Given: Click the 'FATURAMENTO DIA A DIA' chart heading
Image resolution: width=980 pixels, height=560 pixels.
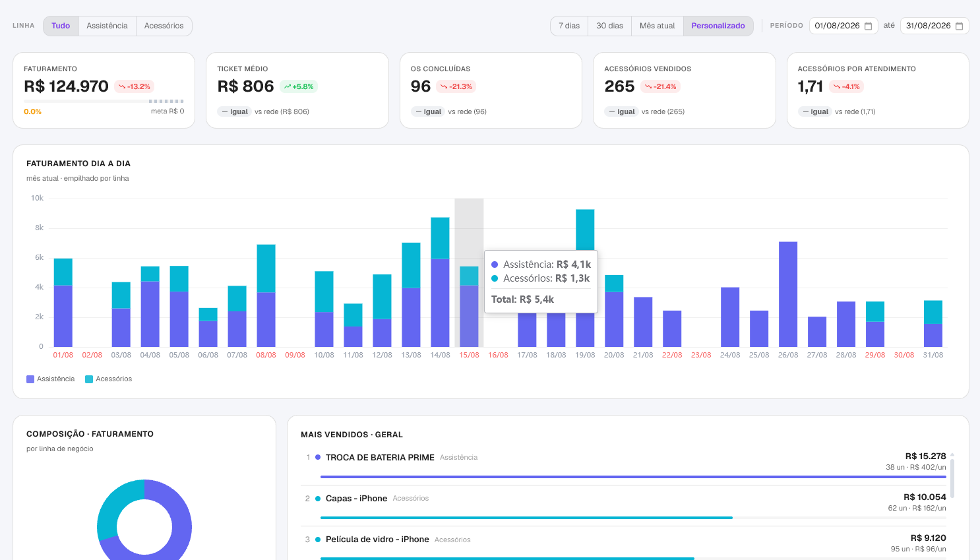Looking at the screenshot, I should [x=78, y=164].
